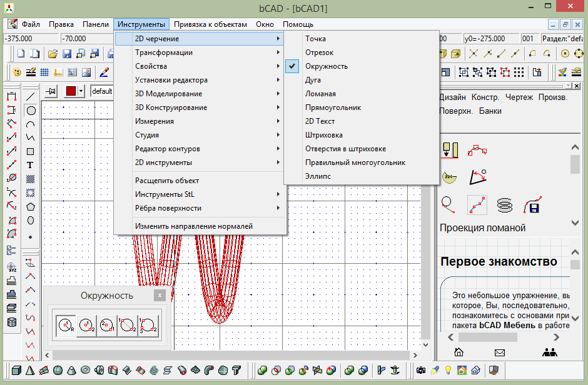Click the envelope mail icon in help panel

coord(500,352)
